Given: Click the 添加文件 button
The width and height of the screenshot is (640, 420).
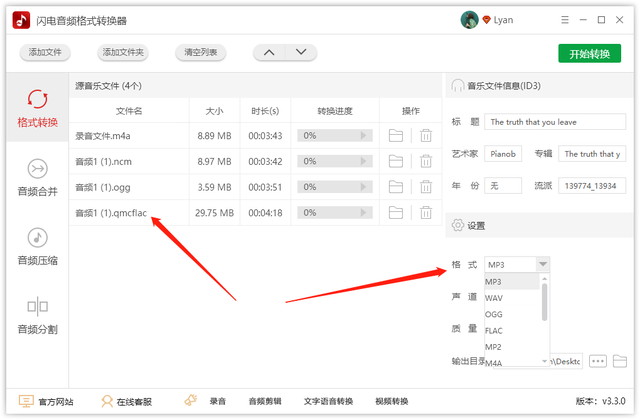Looking at the screenshot, I should [x=45, y=52].
